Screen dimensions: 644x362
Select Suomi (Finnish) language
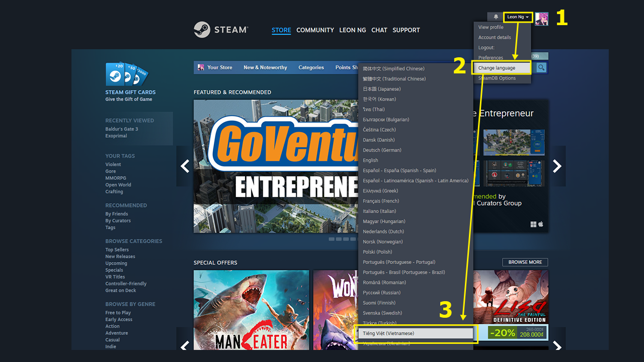[416, 303]
